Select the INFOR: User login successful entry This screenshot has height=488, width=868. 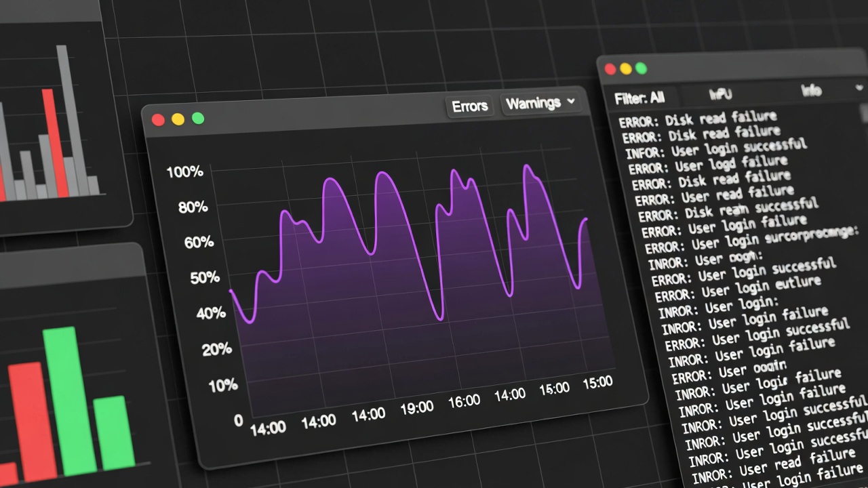coord(715,149)
